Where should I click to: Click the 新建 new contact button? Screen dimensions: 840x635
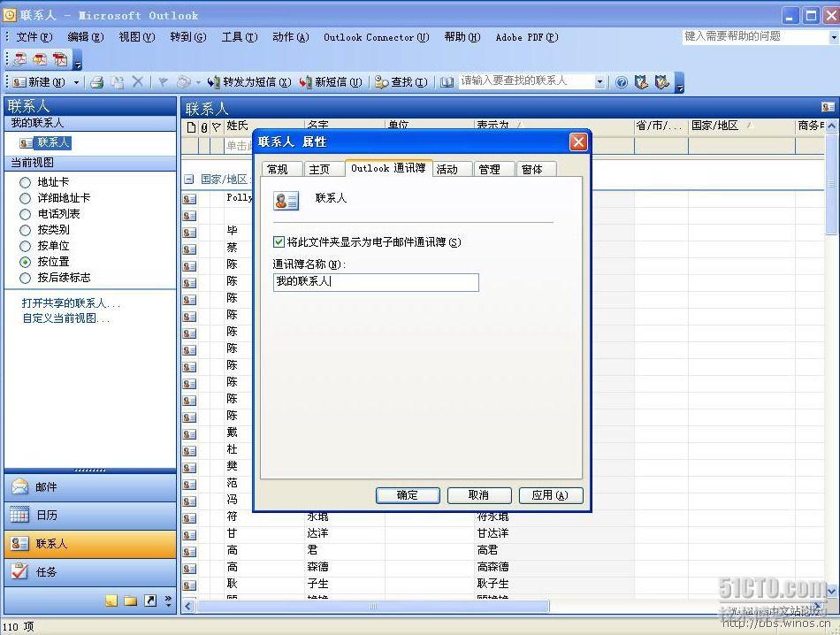pos(39,82)
